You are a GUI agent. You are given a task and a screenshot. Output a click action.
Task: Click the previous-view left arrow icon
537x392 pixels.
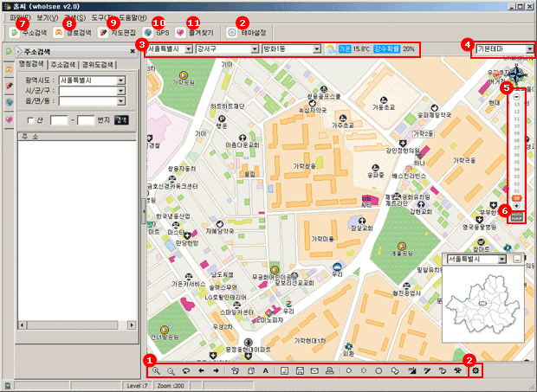coord(201,370)
